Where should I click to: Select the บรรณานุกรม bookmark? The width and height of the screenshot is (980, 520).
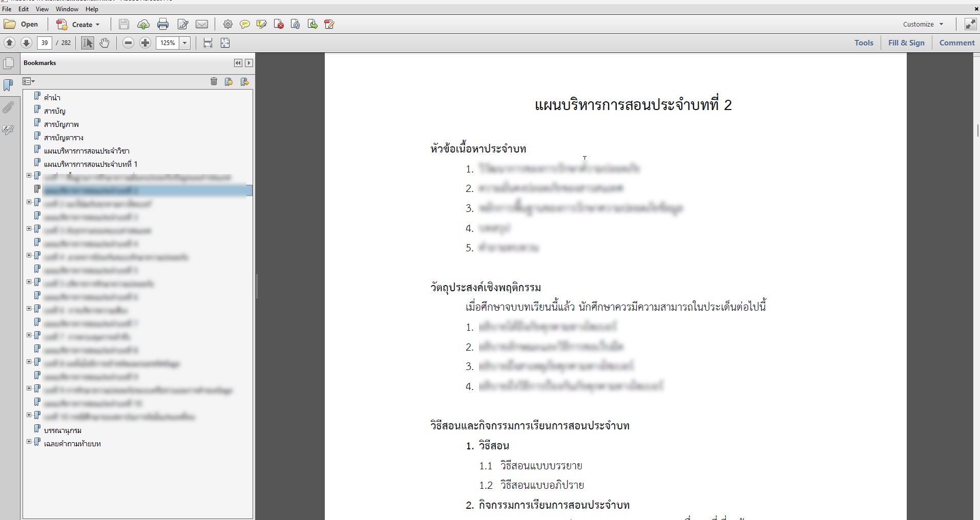[62, 430]
